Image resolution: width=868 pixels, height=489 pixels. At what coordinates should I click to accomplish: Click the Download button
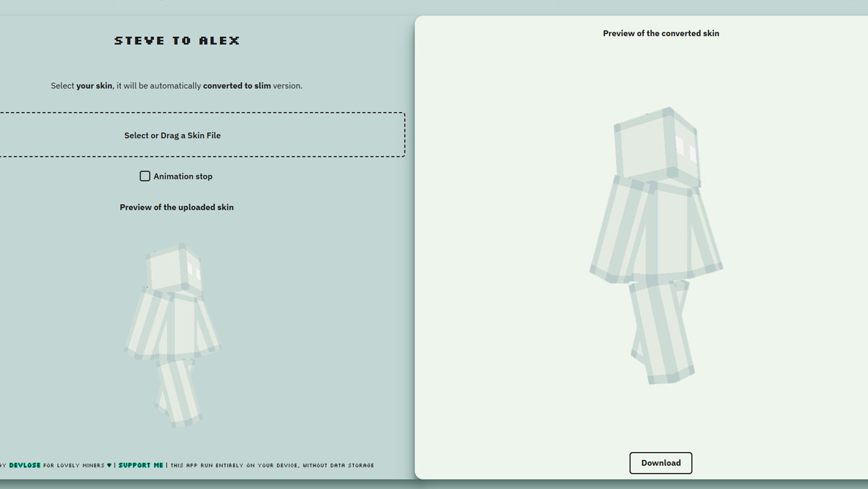tap(660, 463)
